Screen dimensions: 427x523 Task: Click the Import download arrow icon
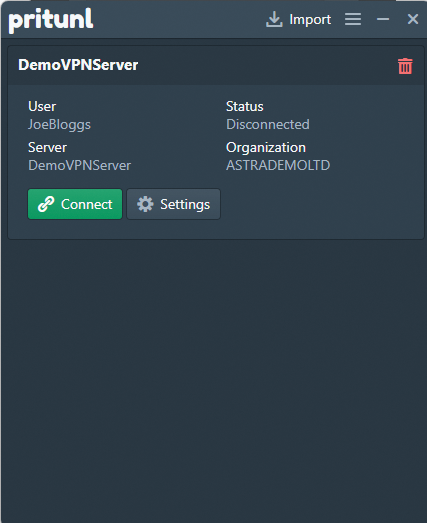pos(274,19)
